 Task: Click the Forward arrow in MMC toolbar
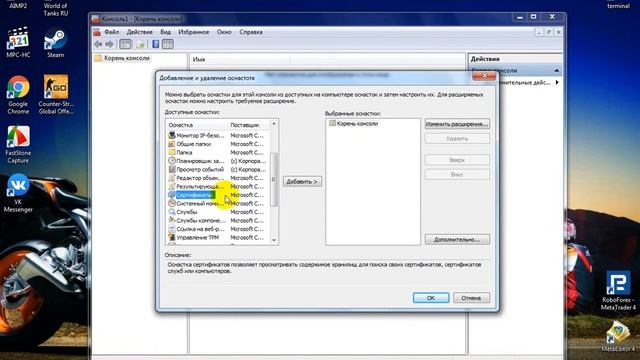[109, 44]
